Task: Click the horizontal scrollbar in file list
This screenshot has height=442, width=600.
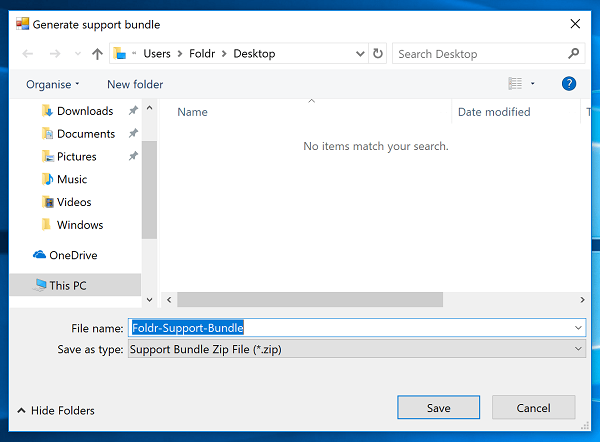Action: [x=310, y=300]
